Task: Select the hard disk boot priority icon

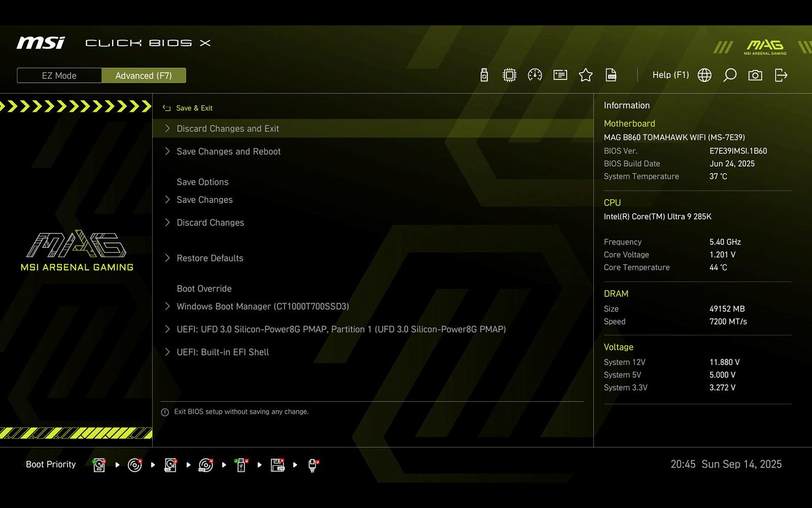Action: tap(99, 465)
